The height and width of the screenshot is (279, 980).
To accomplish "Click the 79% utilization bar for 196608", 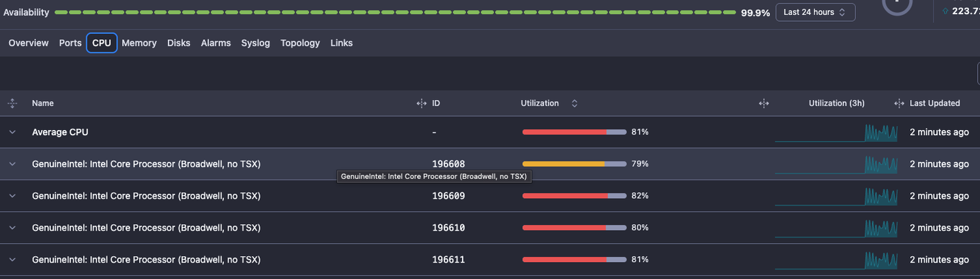I will click(x=574, y=164).
